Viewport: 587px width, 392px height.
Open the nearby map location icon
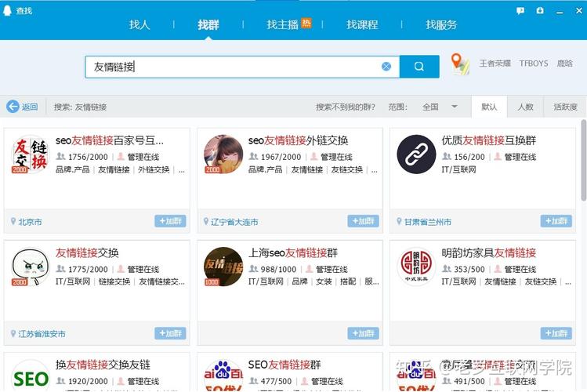[x=460, y=64]
